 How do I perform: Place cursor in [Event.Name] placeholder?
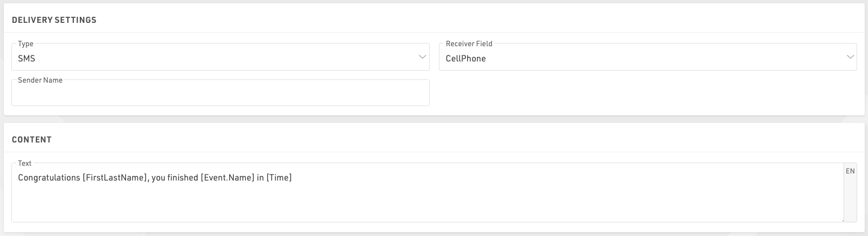point(228,178)
